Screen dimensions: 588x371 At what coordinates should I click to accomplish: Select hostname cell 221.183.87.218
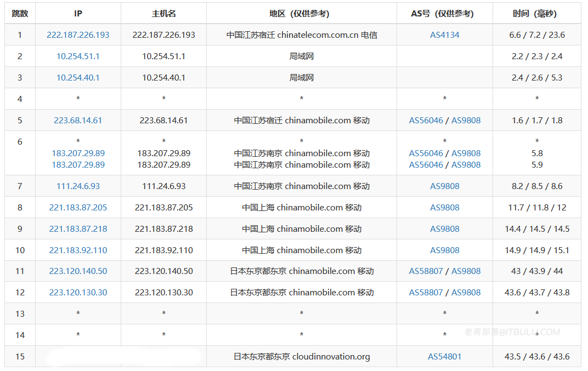point(163,229)
